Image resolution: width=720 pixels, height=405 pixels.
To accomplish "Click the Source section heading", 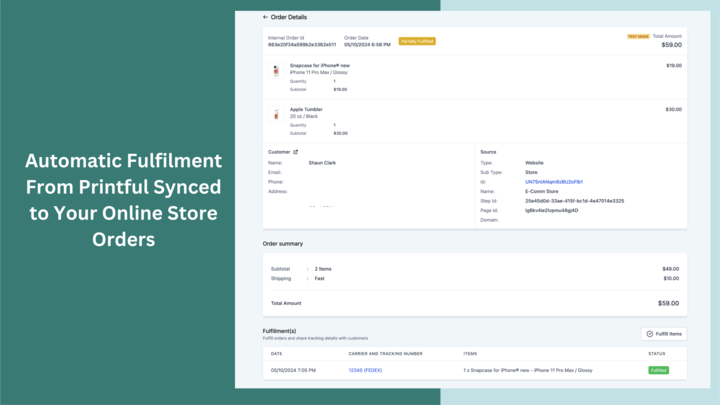I will click(488, 152).
